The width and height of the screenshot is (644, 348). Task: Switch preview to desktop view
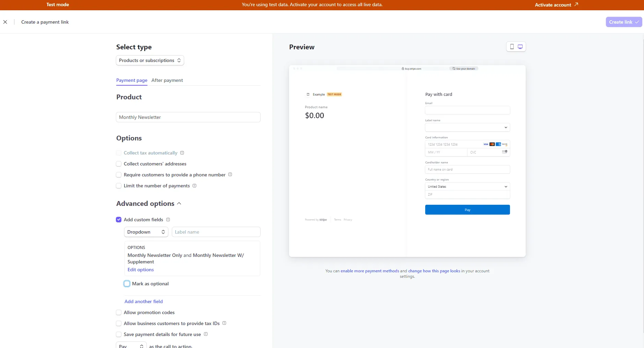click(x=520, y=47)
